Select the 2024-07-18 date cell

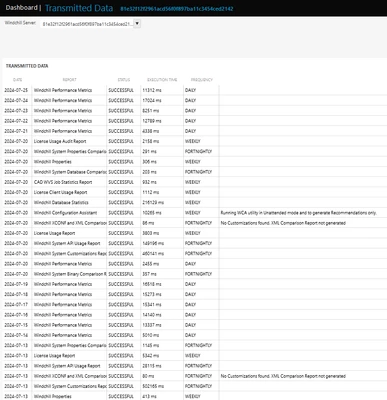(16, 294)
